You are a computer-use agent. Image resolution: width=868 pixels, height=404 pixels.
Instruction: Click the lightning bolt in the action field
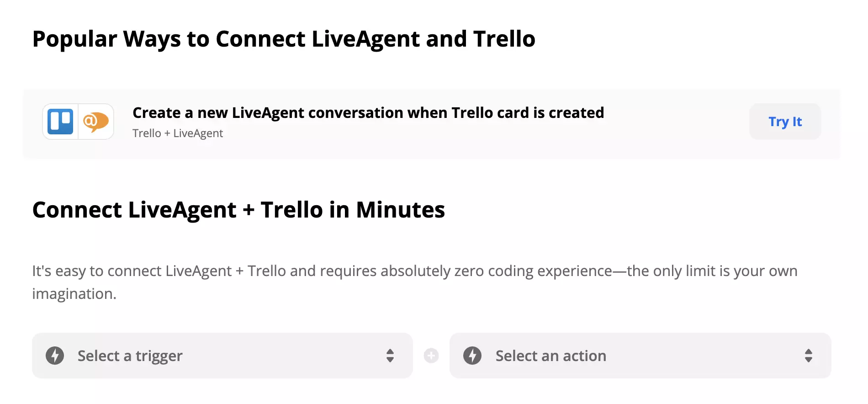pos(473,356)
